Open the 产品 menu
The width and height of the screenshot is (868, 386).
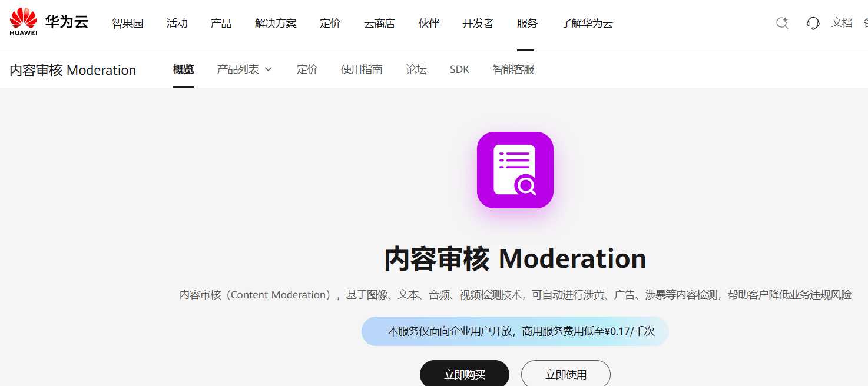pos(221,24)
